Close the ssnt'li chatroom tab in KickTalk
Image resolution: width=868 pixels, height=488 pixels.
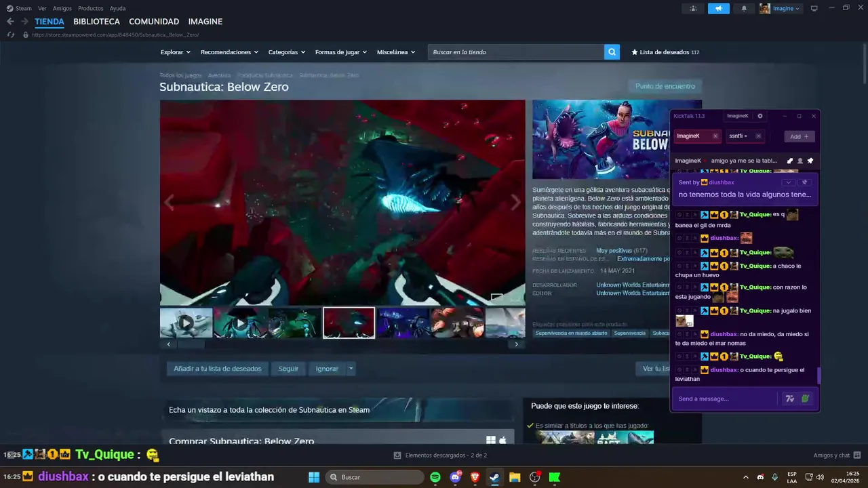tap(758, 136)
